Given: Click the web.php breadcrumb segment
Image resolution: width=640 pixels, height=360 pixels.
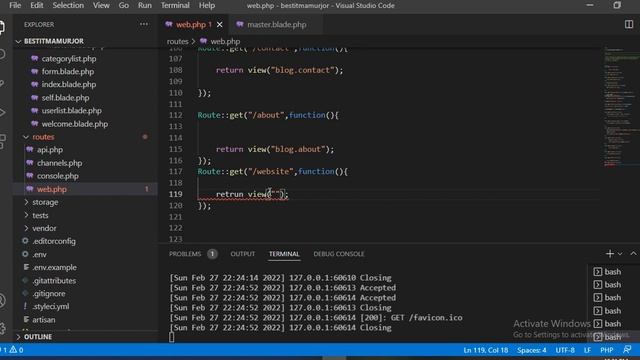Looking at the screenshot, I should click(x=225, y=41).
